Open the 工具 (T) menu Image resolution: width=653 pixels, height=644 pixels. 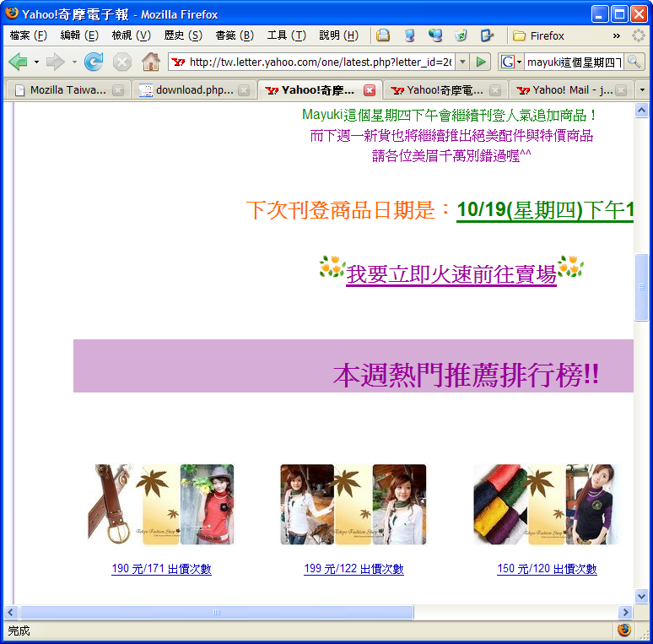(x=287, y=35)
